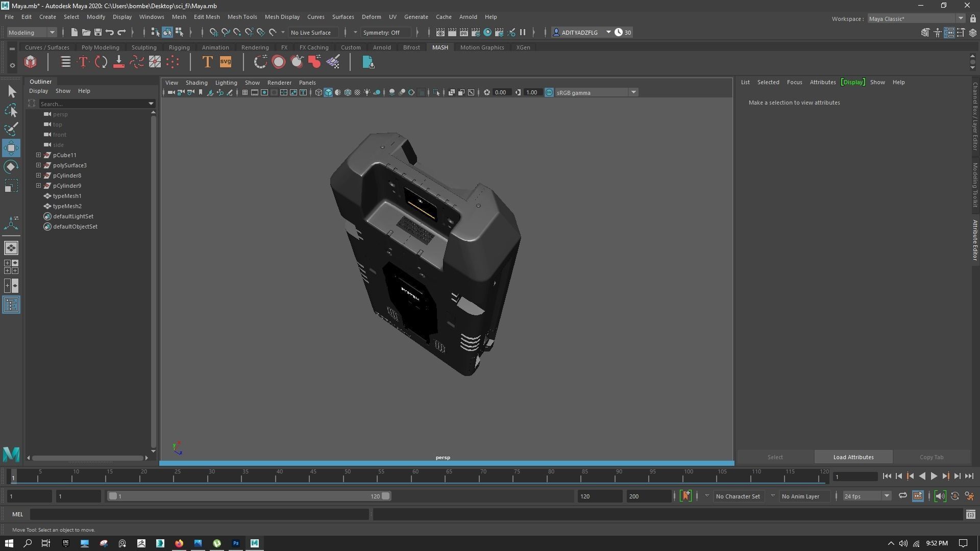This screenshot has width=980, height=551.
Task: Activate the Select tool arrow
Action: click(x=11, y=92)
